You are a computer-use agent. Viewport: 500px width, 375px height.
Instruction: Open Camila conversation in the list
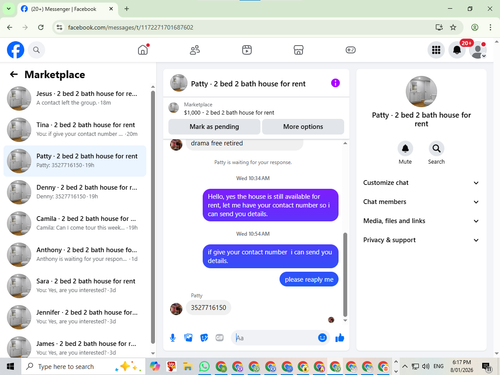(x=75, y=223)
